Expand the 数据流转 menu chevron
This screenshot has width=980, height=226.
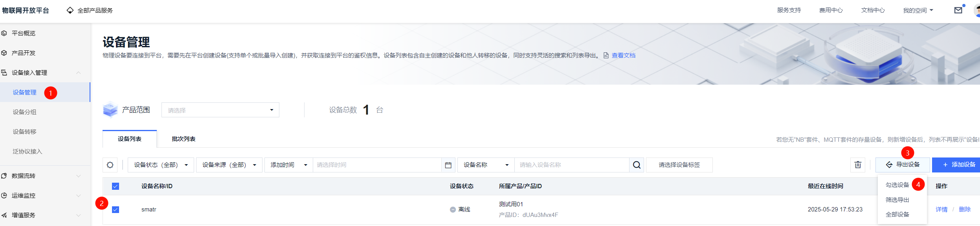click(x=78, y=176)
